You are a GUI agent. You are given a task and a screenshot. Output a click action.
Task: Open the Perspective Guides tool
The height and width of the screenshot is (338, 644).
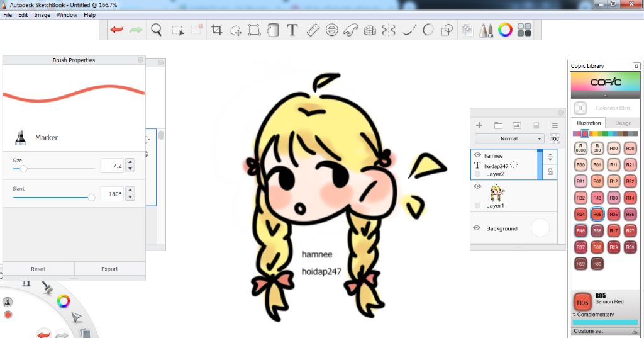pyautogui.click(x=370, y=30)
